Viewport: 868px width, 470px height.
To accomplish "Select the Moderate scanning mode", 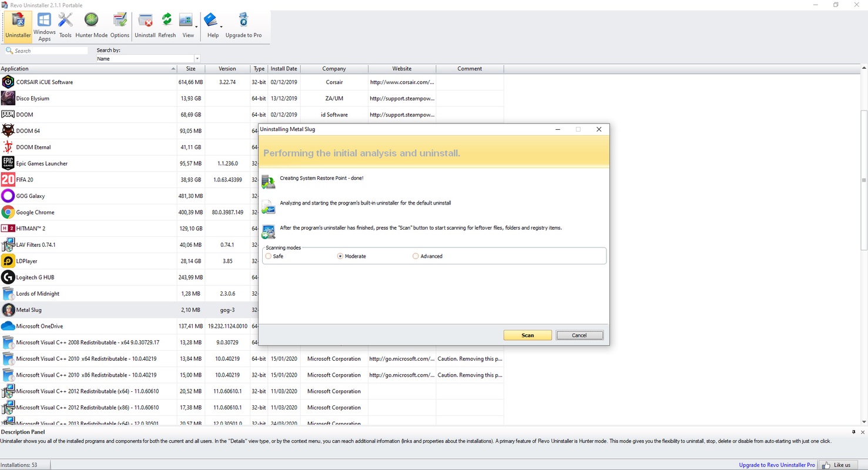I will [x=340, y=256].
